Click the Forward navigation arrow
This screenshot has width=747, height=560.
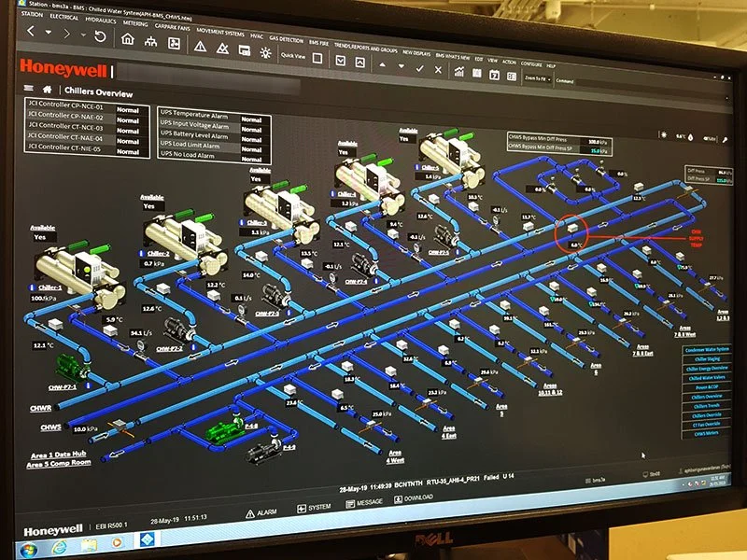pos(67,34)
